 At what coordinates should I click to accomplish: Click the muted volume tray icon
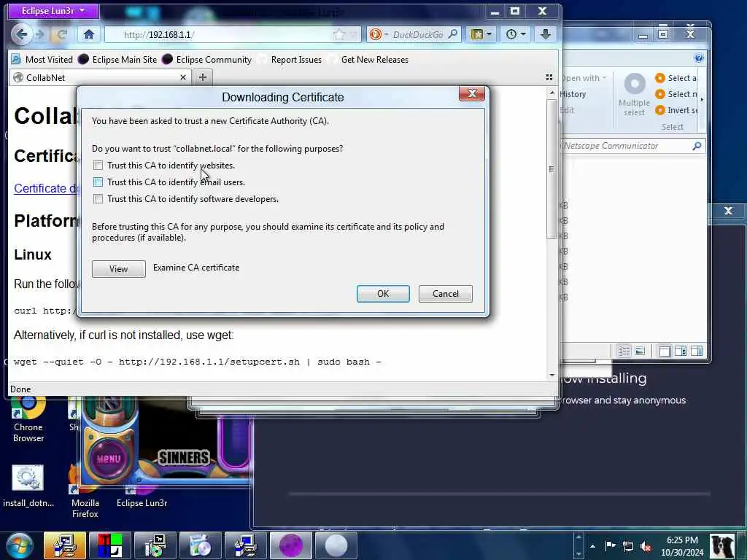[646, 546]
